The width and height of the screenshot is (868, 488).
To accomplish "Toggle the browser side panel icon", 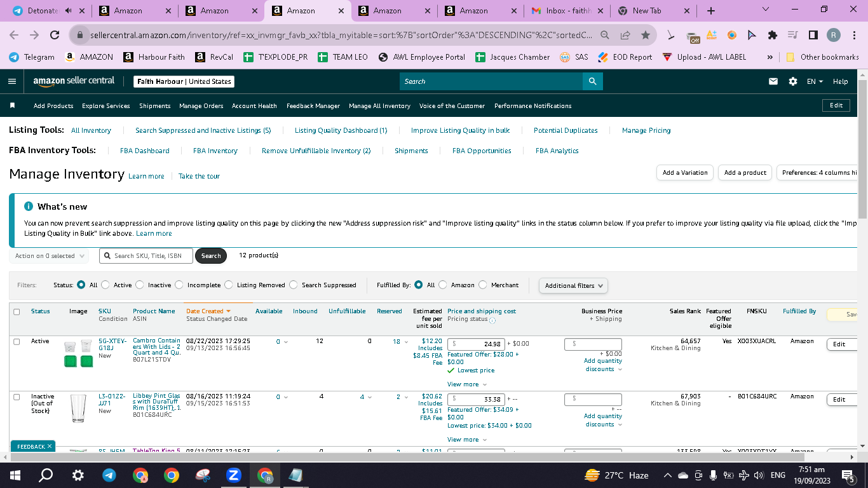I will click(813, 35).
